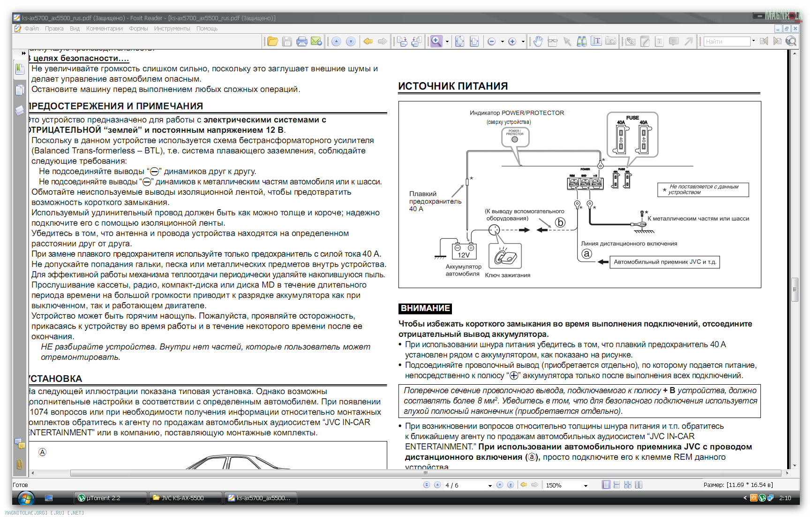Click the Fit Width icon

click(474, 41)
